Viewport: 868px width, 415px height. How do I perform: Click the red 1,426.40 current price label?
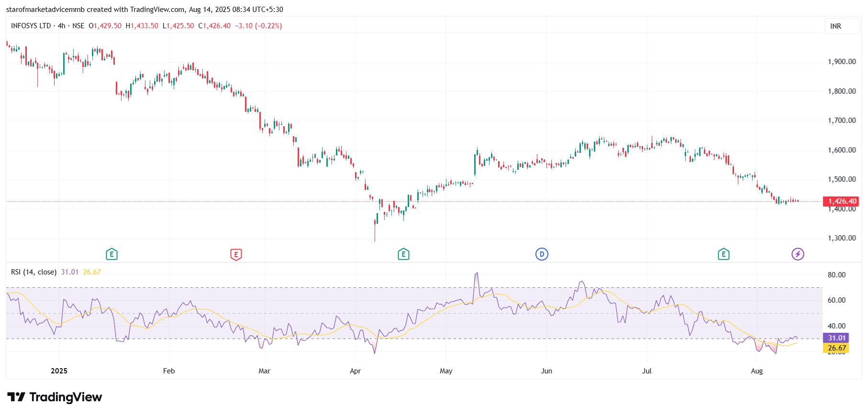tap(841, 201)
